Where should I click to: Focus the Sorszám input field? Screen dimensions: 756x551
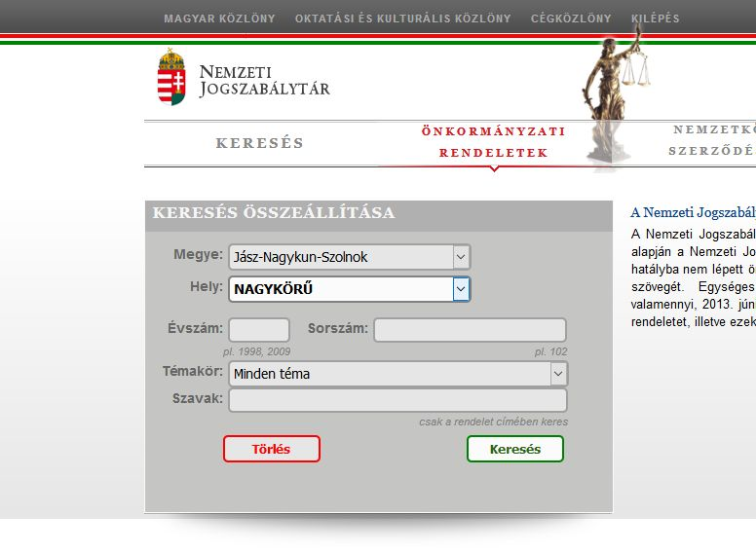471,330
